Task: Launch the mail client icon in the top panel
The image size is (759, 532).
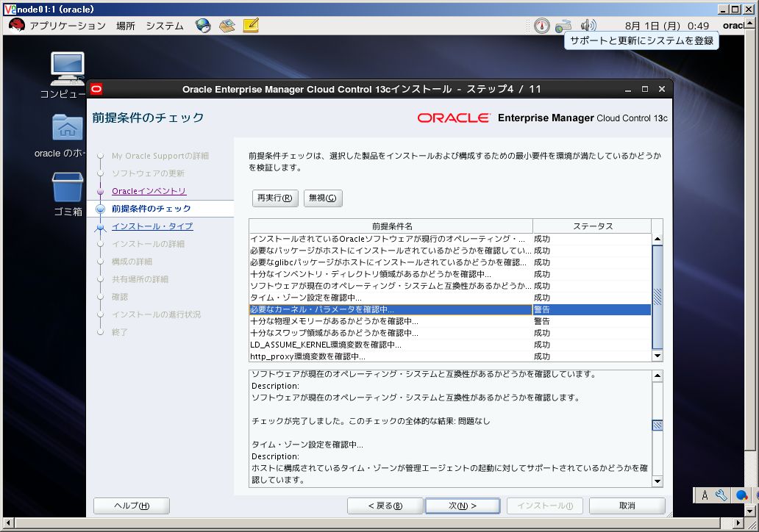Action: (227, 26)
